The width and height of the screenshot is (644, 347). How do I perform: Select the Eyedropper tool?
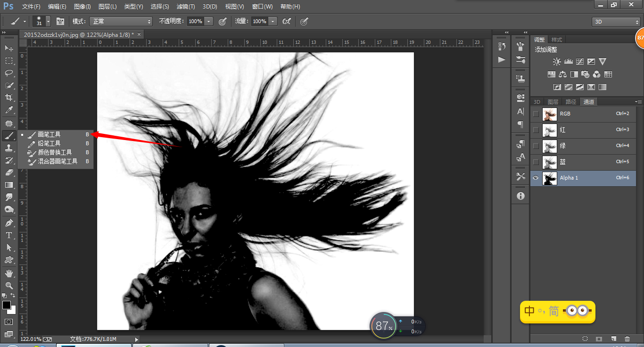tap(9, 110)
